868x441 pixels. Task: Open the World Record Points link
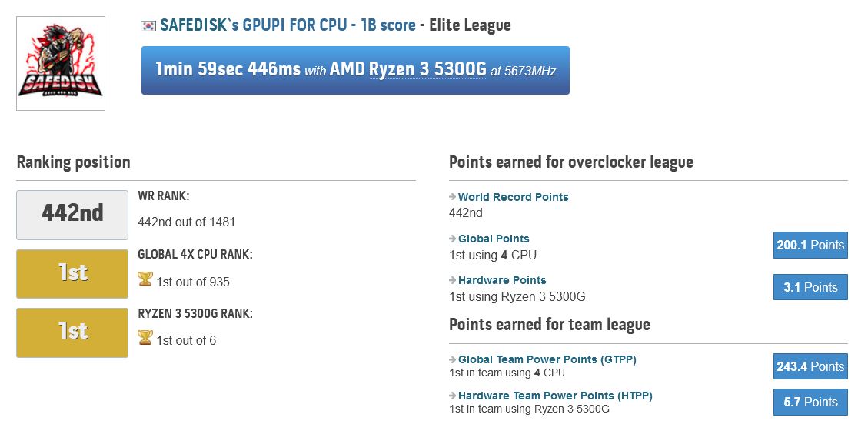pos(513,197)
